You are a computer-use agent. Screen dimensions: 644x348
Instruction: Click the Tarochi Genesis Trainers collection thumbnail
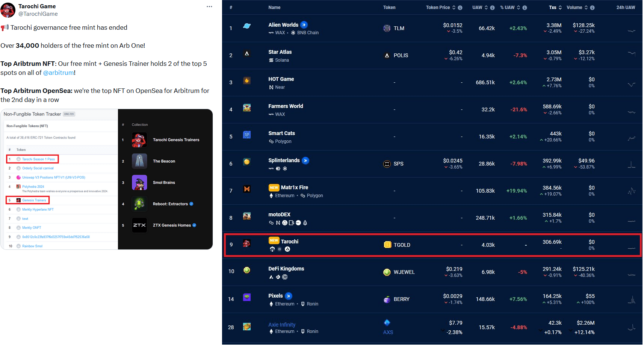point(139,140)
